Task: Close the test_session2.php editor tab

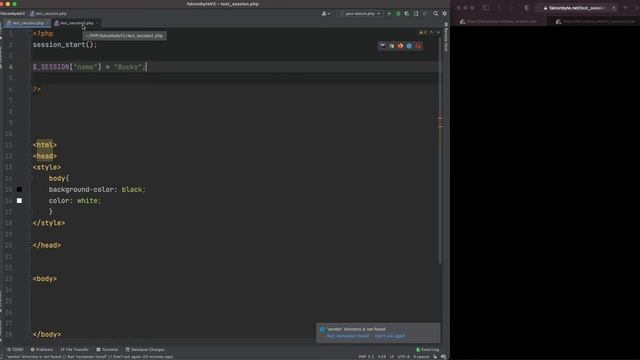Action: (x=98, y=23)
